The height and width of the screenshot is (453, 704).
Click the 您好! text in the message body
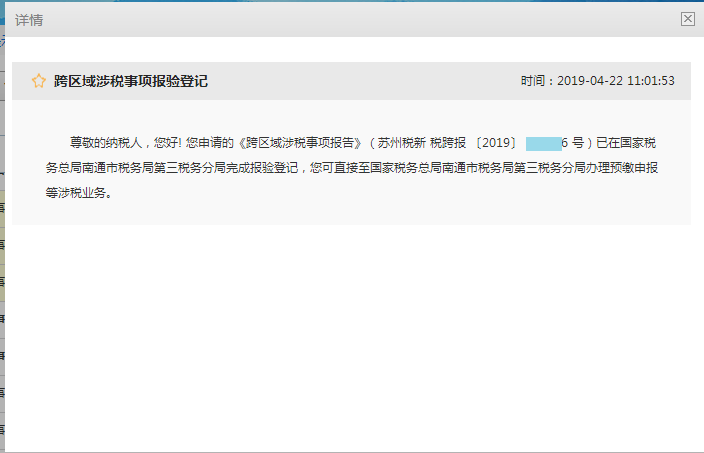166,143
